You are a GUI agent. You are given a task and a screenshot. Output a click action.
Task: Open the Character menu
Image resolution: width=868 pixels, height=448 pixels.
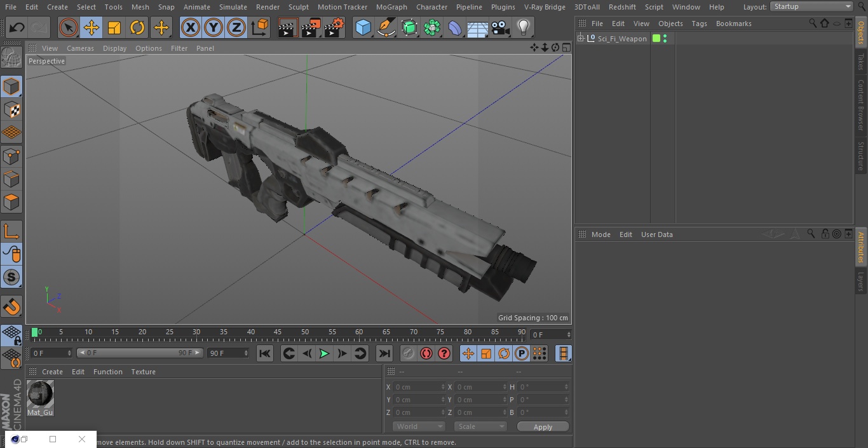point(431,6)
